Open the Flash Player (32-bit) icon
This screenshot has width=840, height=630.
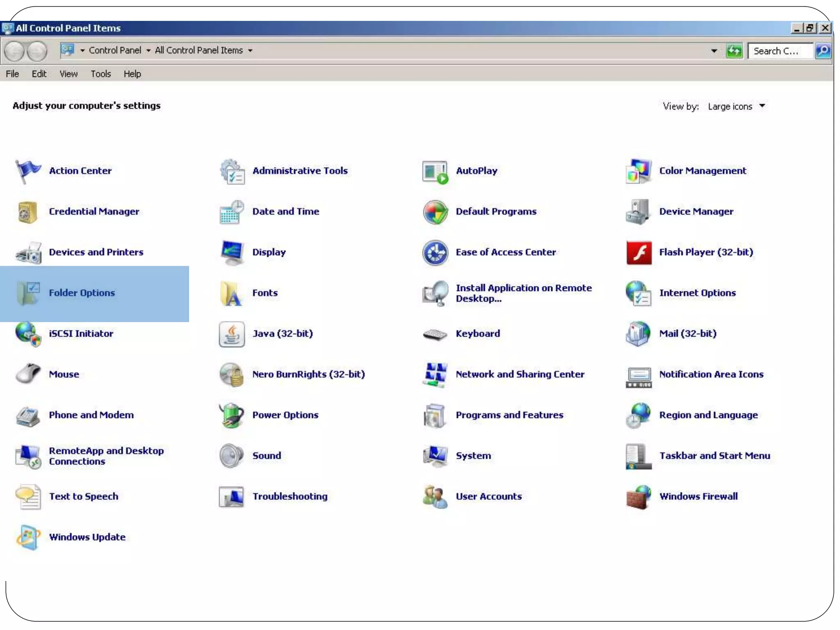pos(639,253)
